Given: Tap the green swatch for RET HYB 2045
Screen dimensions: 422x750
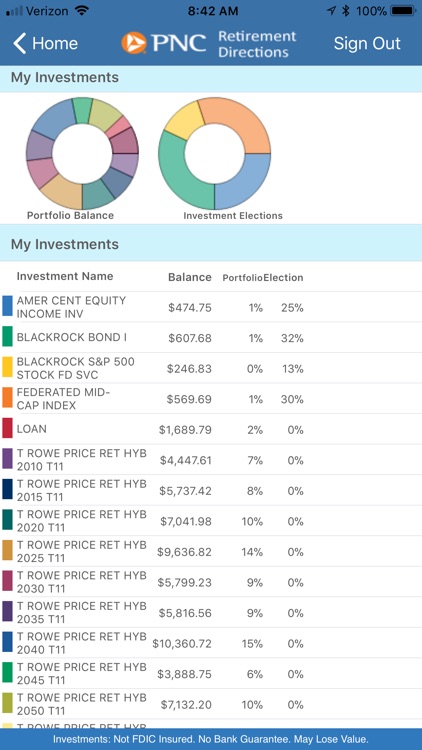Looking at the screenshot, I should click(x=7, y=673).
